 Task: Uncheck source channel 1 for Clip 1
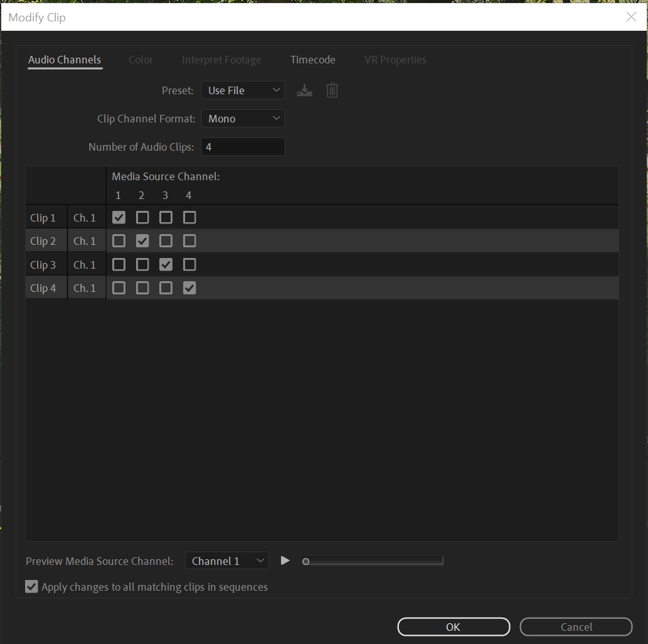tap(119, 217)
